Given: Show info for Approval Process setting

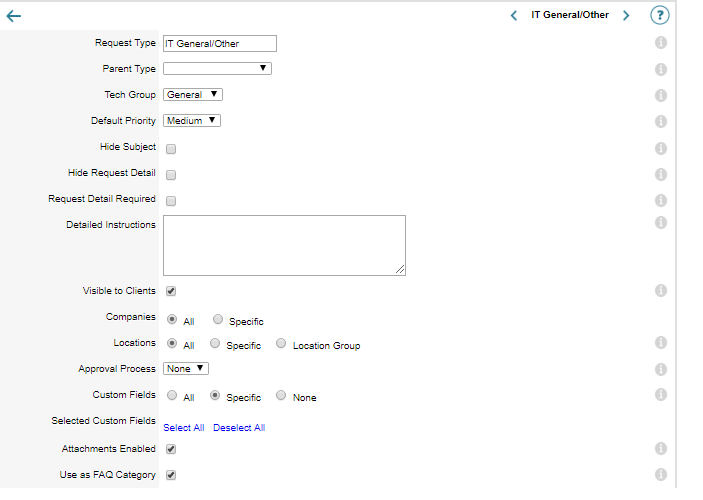Looking at the screenshot, I should [661, 370].
